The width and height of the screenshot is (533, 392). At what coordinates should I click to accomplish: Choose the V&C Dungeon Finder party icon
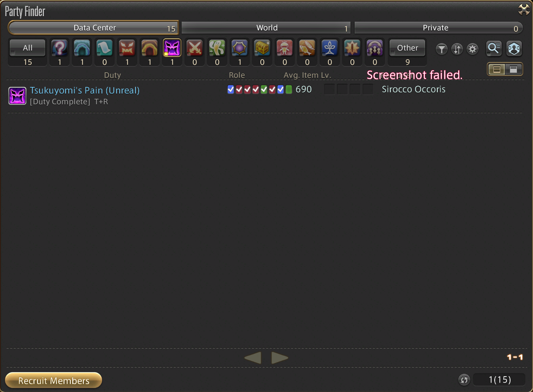tap(375, 48)
